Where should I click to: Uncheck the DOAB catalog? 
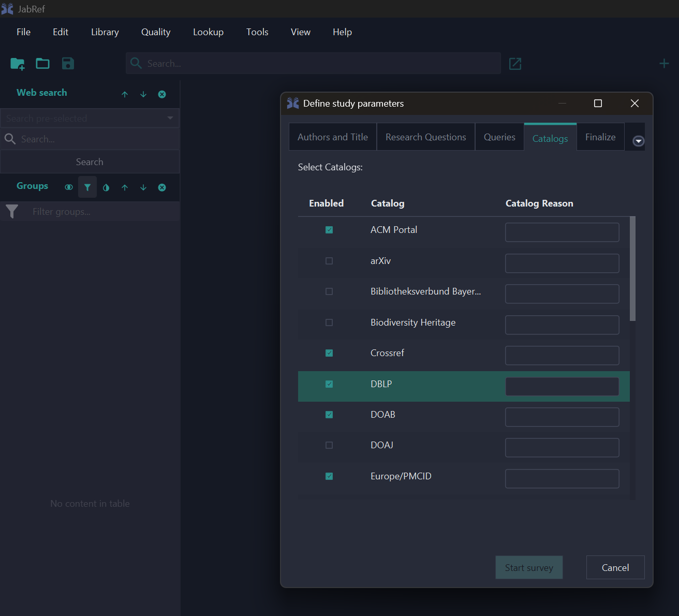point(329,415)
